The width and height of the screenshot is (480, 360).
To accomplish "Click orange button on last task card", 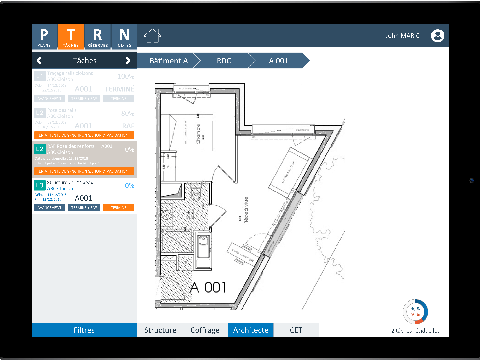I will [118, 207].
